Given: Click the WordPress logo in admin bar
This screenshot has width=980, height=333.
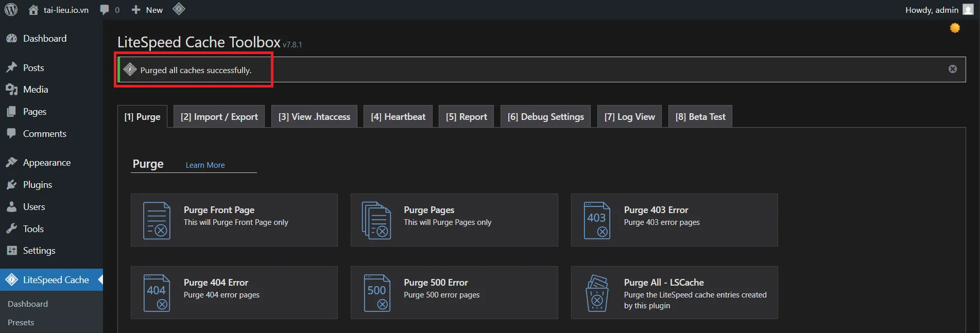Looking at the screenshot, I should click(11, 10).
